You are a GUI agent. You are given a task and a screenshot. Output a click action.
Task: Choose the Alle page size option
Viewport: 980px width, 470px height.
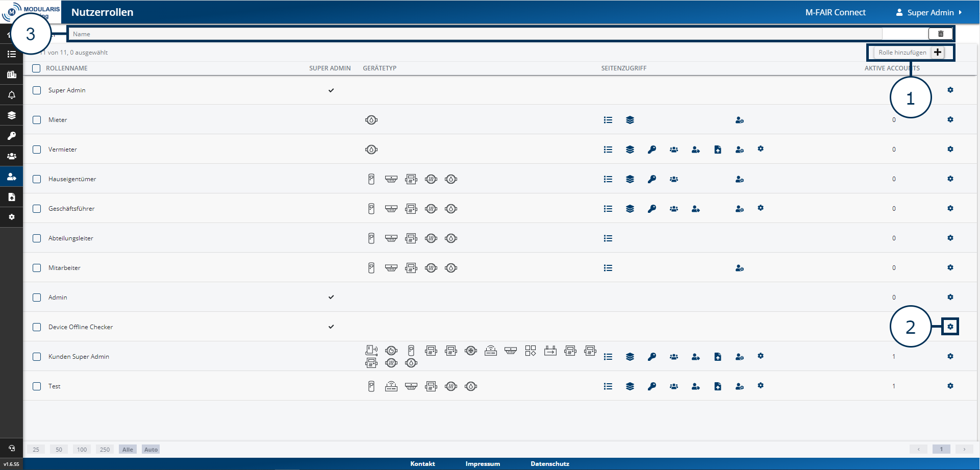coord(128,450)
